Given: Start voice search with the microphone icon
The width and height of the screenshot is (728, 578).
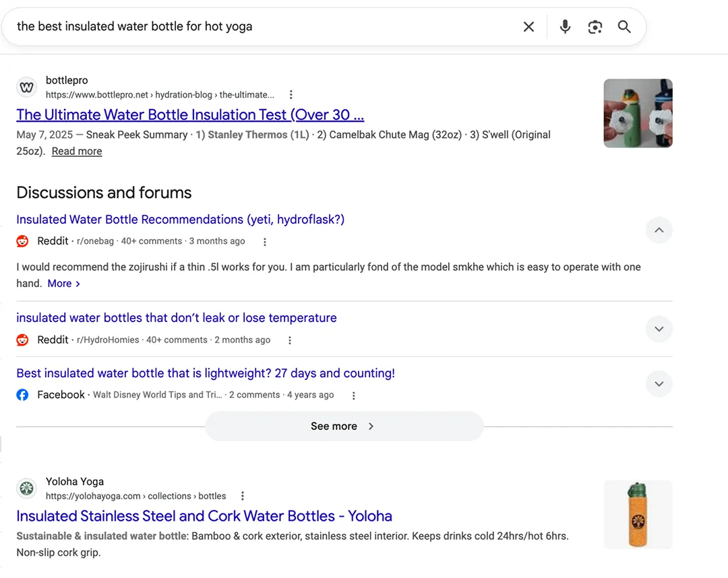Looking at the screenshot, I should tap(565, 27).
